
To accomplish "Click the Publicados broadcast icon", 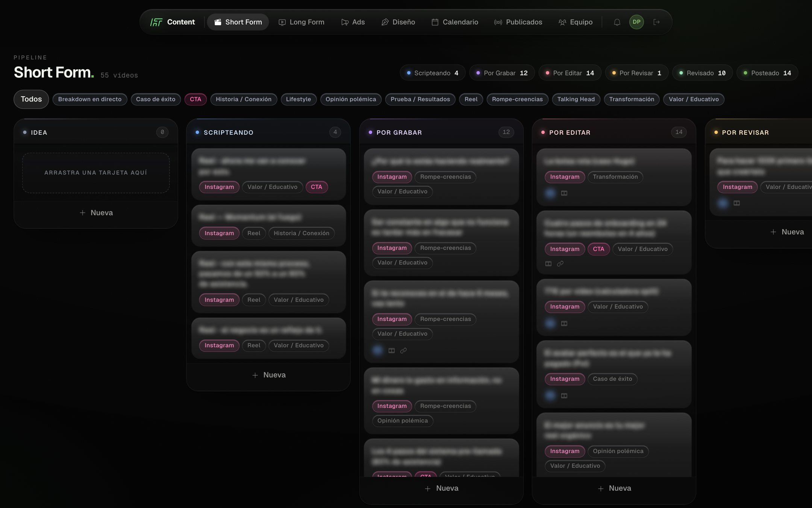I will 498,22.
